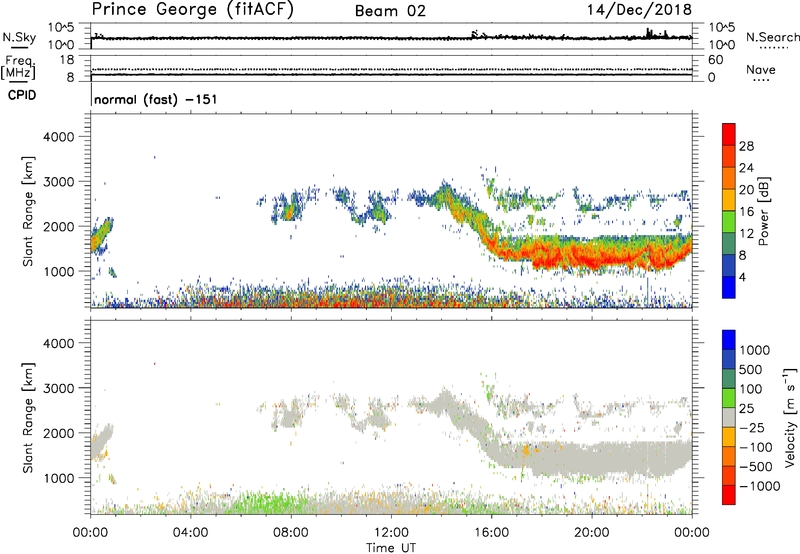This screenshot has width=800, height=554.
Task: Click the "Slant Range [km]" label beside power panel
Action: tap(28, 211)
